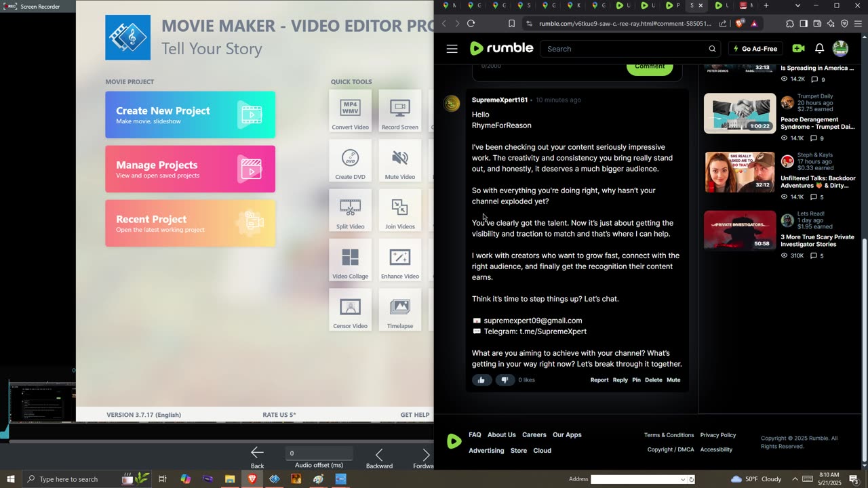The image size is (868, 488).
Task: Open the Our Apps footer link
Action: point(567,435)
